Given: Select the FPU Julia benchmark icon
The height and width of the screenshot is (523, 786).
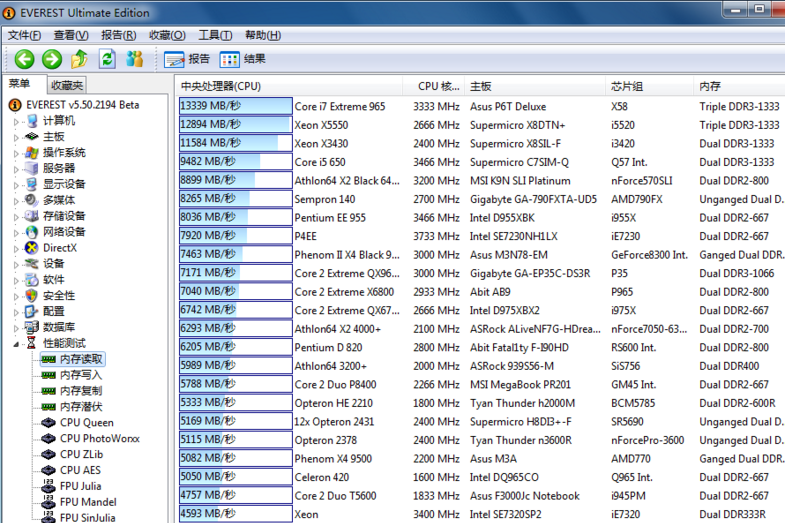Looking at the screenshot, I should (x=49, y=486).
